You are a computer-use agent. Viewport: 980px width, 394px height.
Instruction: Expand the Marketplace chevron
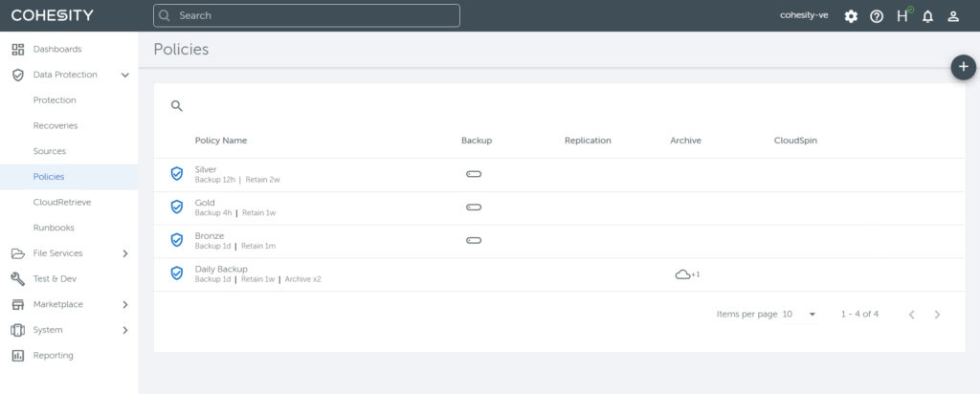tap(125, 305)
